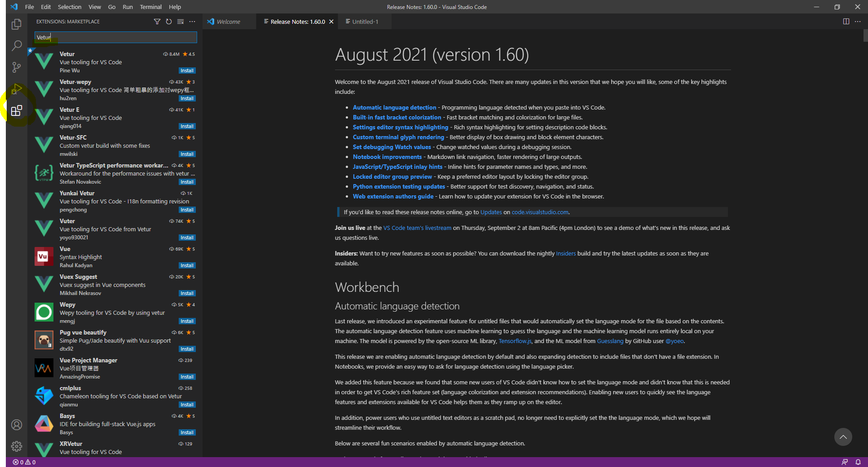
Task: Select the Basys extension icon
Action: [44, 423]
